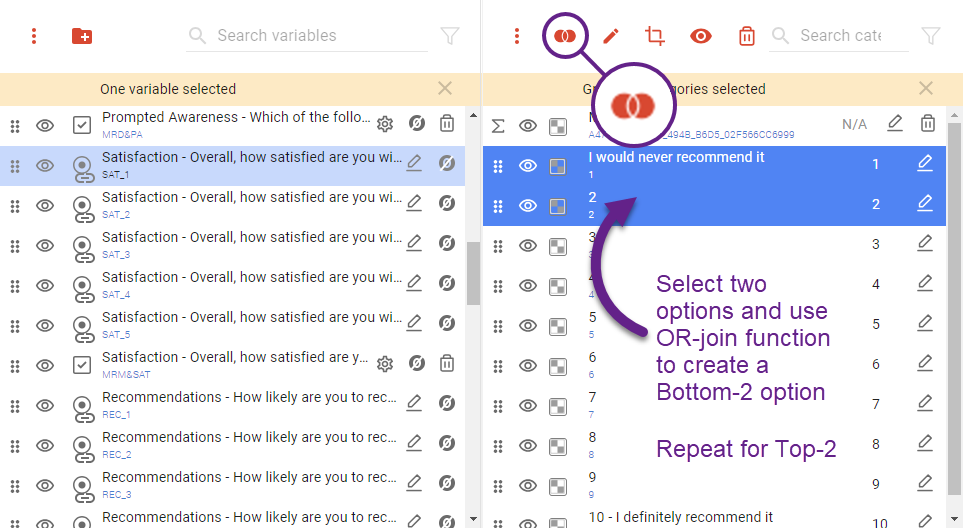Click the add folder icon
Viewport: 963px width, 528px height.
[82, 36]
